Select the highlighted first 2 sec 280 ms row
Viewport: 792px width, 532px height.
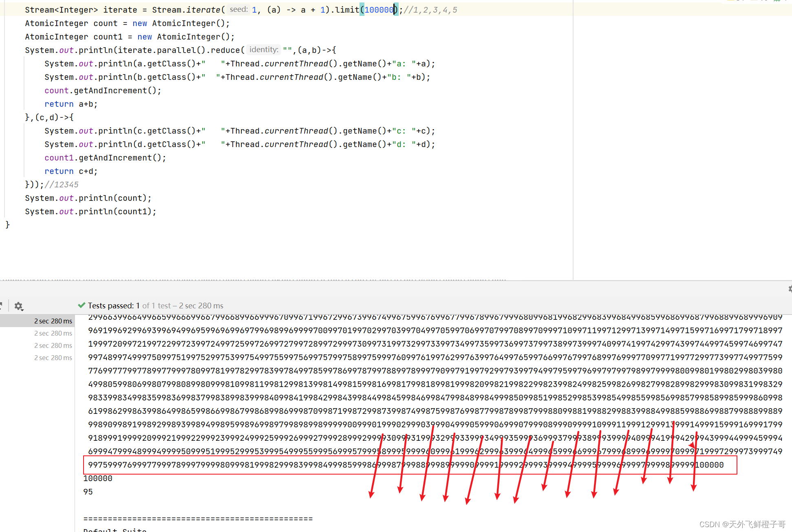[x=53, y=321]
